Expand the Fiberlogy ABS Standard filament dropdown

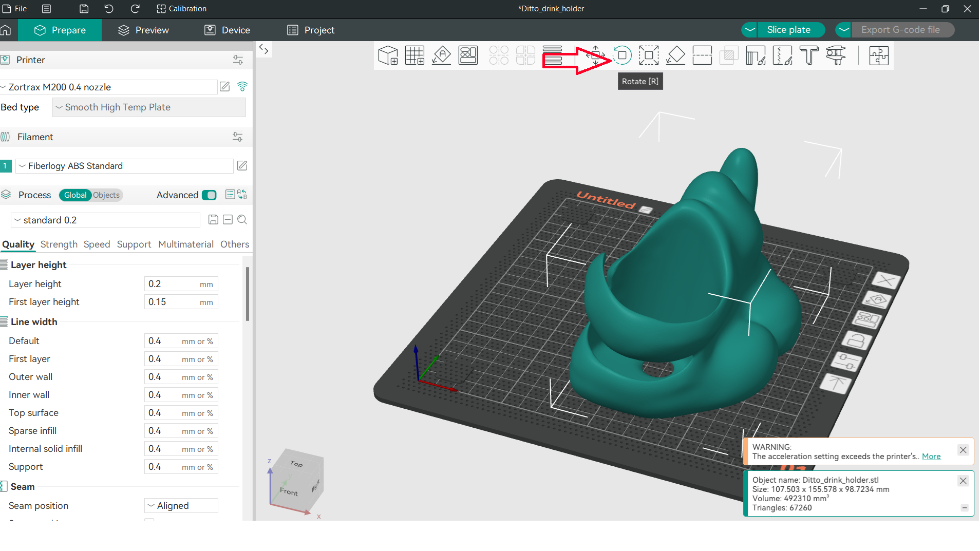(125, 166)
